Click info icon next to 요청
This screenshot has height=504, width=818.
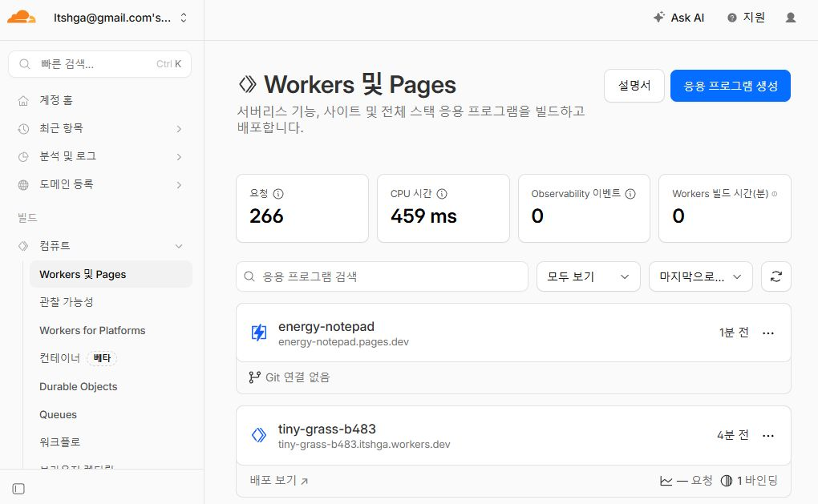point(278,194)
